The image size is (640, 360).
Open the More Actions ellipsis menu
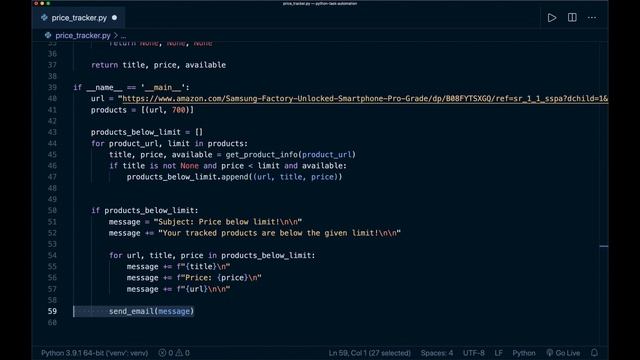click(592, 18)
